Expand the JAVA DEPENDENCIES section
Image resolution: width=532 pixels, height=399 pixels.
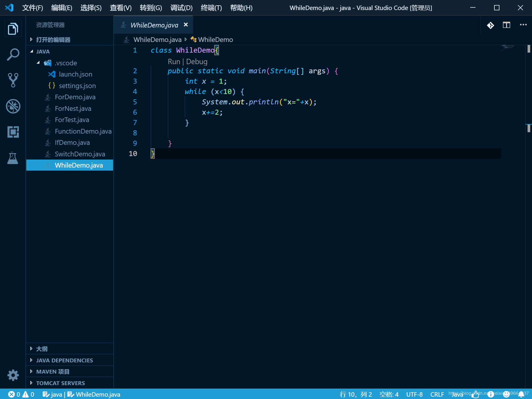click(64, 360)
